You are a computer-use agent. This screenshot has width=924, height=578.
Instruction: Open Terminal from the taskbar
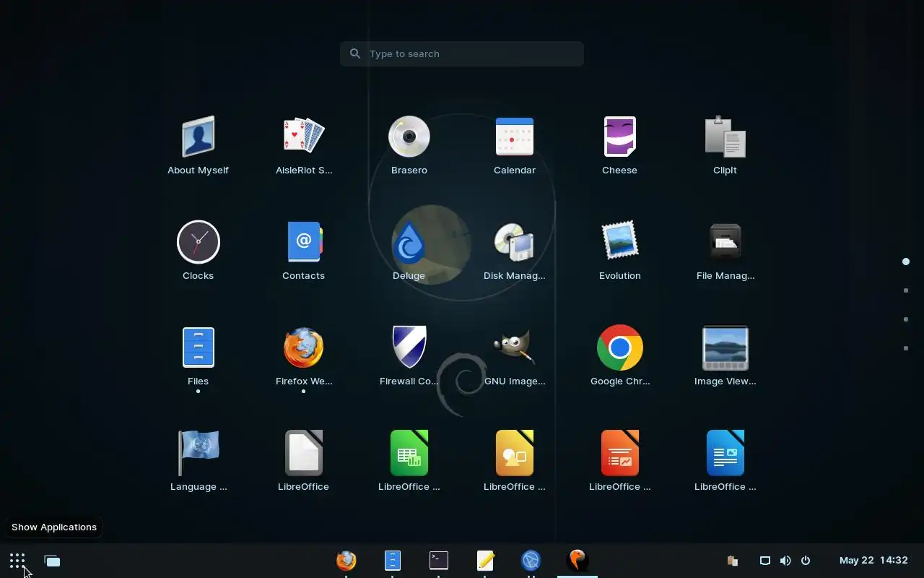pyautogui.click(x=439, y=560)
